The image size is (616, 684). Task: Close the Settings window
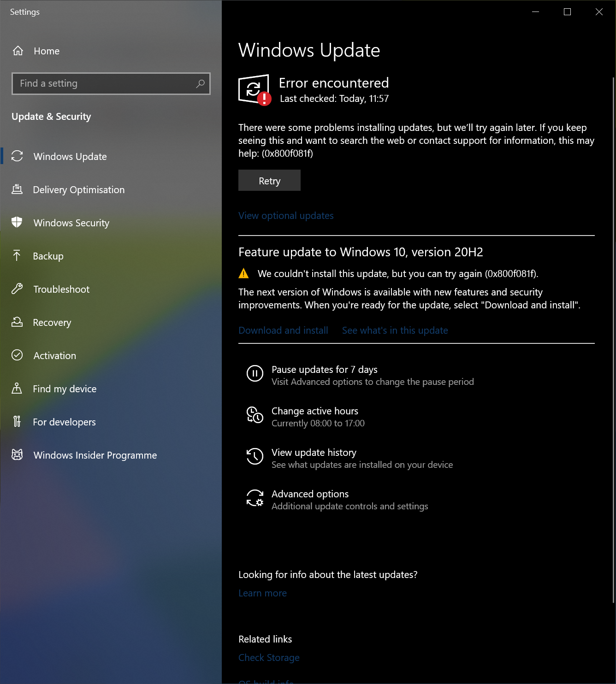599,12
